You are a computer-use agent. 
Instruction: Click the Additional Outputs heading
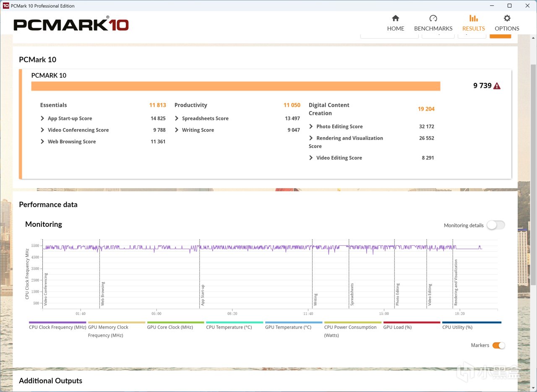(x=50, y=381)
